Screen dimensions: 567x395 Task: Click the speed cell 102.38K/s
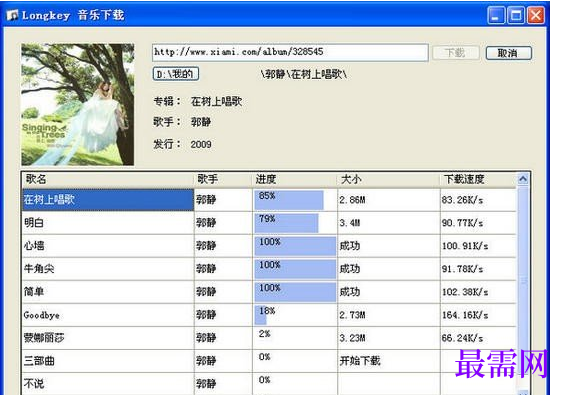pos(478,292)
